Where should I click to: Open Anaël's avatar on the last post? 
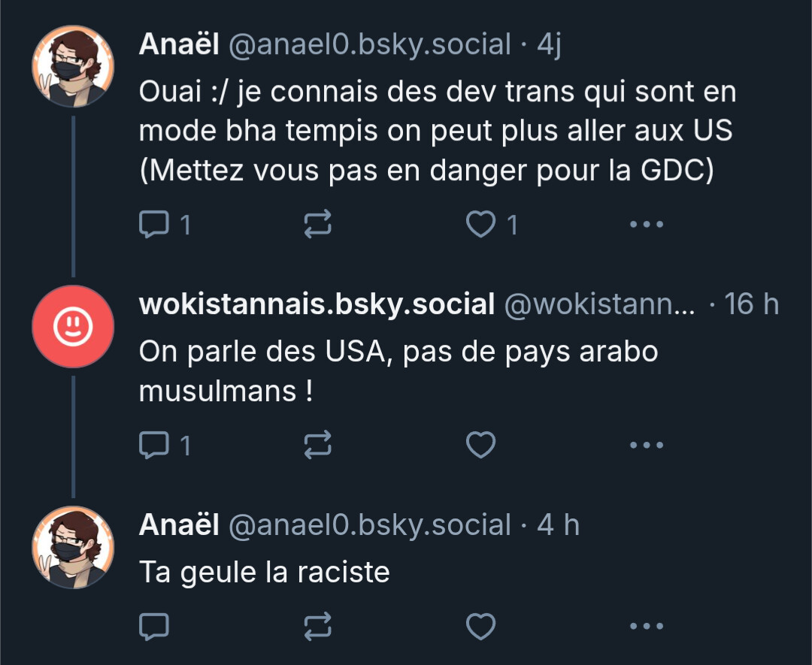73,547
